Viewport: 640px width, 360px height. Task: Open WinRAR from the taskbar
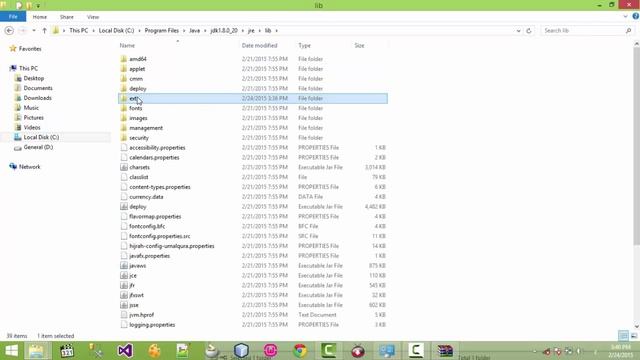coord(445,351)
